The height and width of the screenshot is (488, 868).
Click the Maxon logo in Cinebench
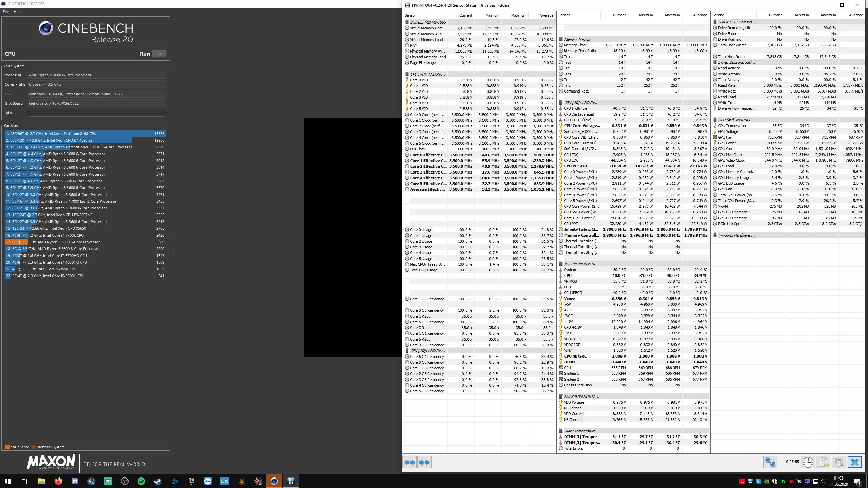pos(51,462)
